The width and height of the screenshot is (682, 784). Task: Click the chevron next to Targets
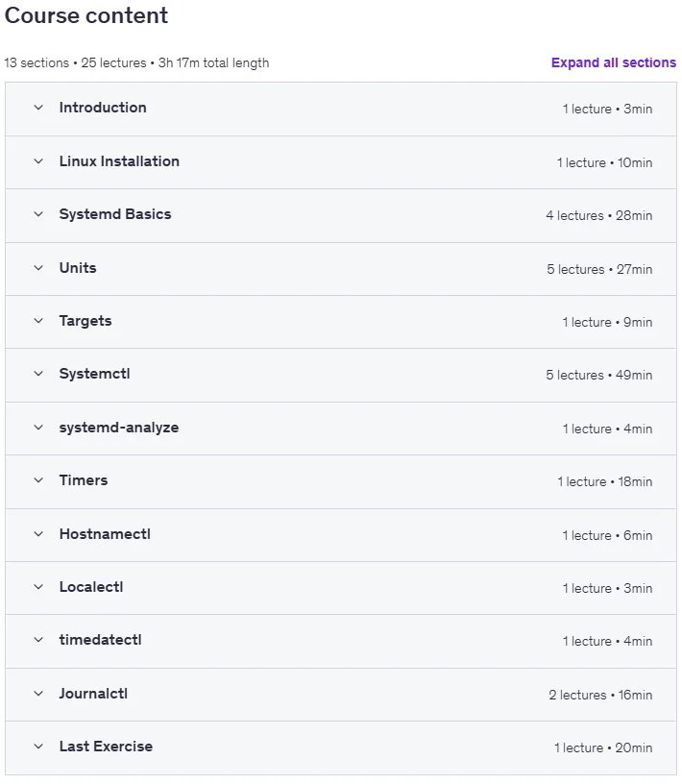(38, 321)
